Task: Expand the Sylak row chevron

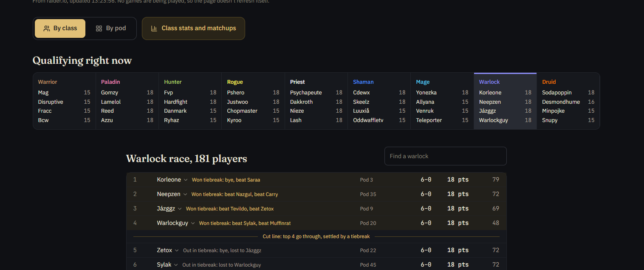Action: tap(176, 265)
